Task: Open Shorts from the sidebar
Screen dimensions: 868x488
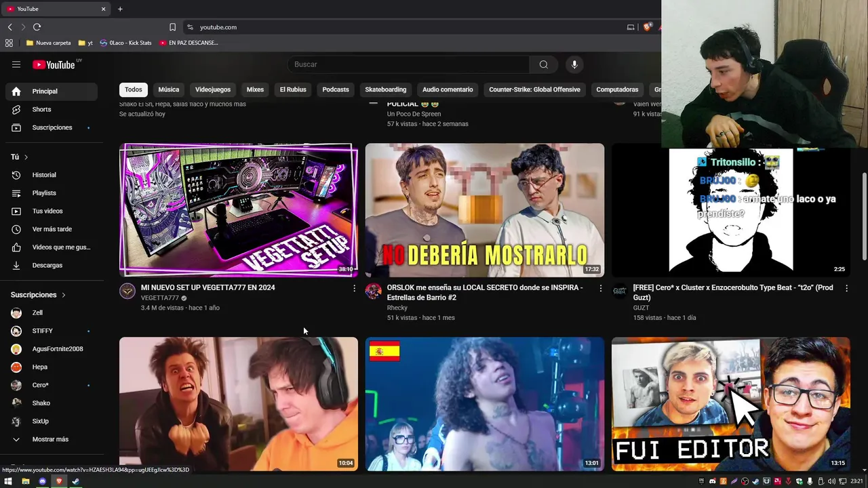Action: 52,109
